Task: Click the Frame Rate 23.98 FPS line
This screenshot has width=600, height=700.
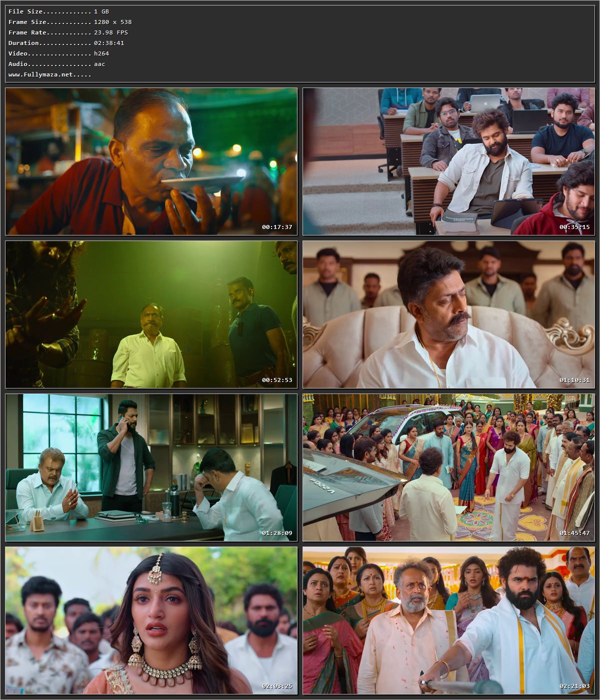Action: pyautogui.click(x=68, y=32)
